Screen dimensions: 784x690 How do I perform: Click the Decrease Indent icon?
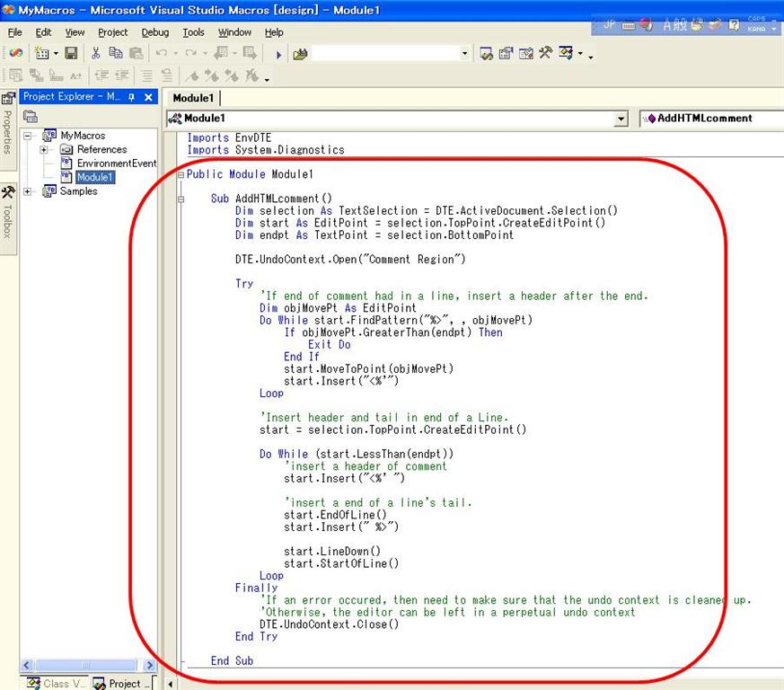(x=101, y=75)
